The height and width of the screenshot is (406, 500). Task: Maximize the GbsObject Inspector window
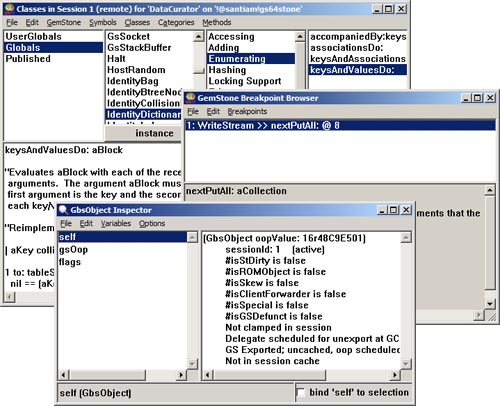tap(394, 210)
